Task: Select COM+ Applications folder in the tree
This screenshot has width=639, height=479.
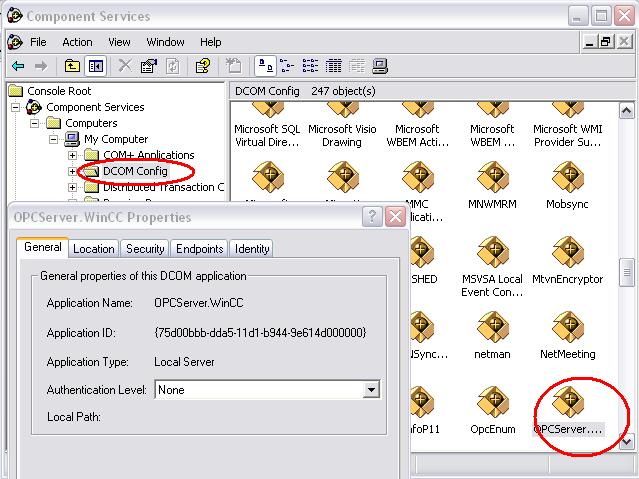Action: [x=149, y=155]
